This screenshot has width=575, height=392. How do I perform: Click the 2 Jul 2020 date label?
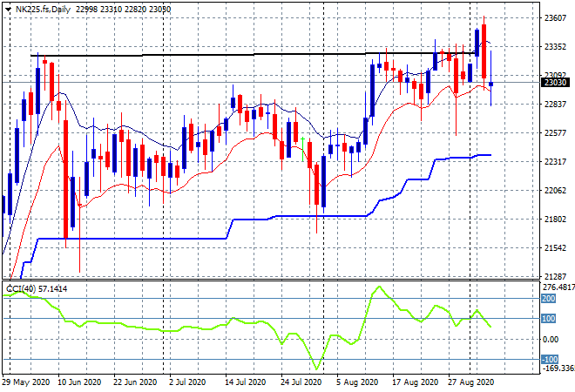click(187, 382)
